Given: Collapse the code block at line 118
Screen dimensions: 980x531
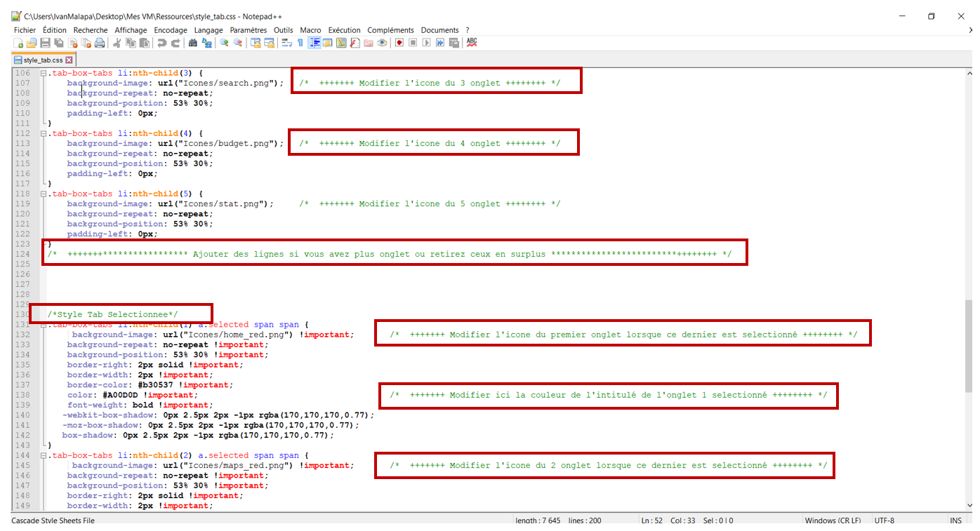Looking at the screenshot, I should coord(43,193).
